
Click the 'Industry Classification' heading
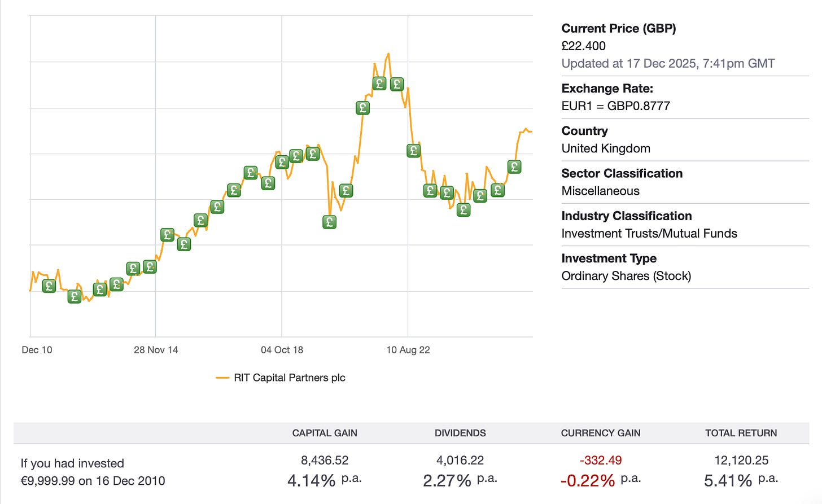pos(627,216)
